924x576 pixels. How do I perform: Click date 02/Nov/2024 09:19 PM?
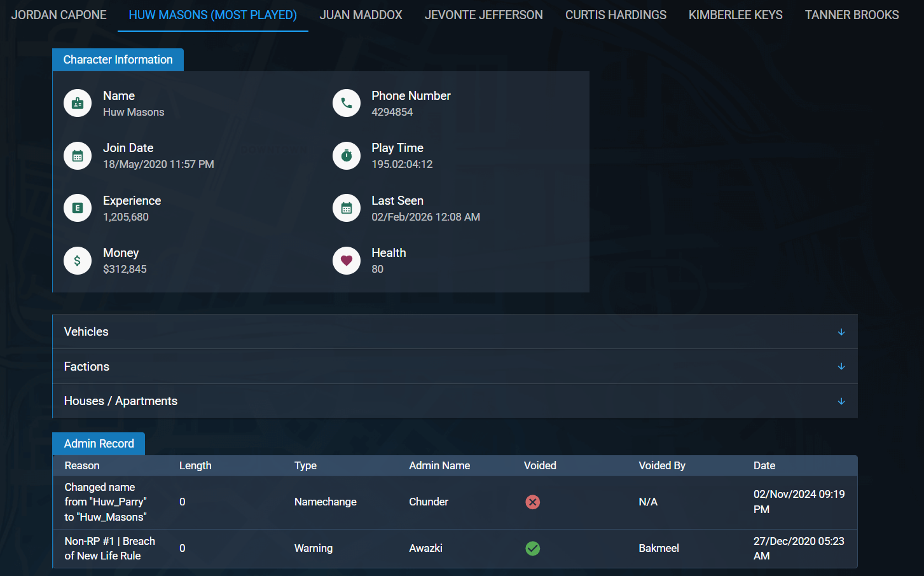tap(799, 502)
